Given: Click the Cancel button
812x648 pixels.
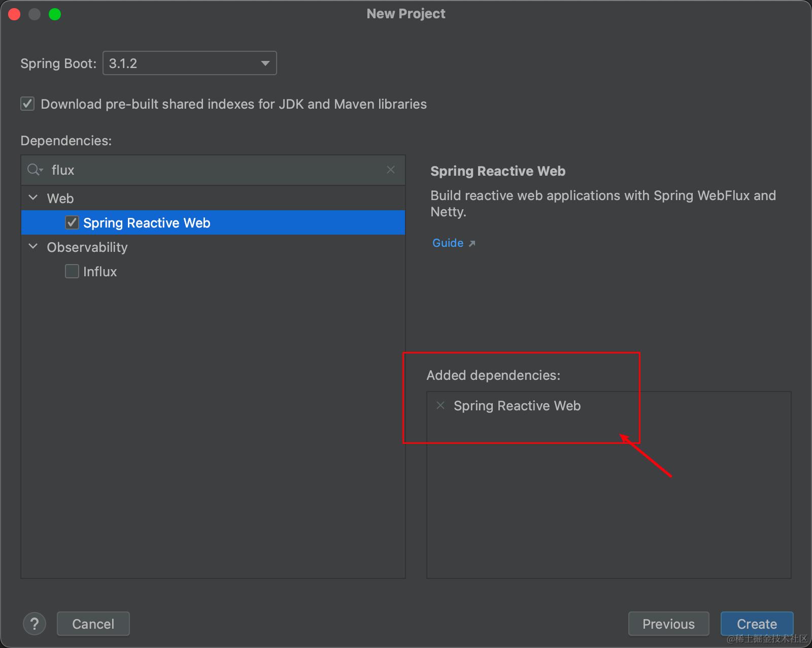Looking at the screenshot, I should pos(93,624).
